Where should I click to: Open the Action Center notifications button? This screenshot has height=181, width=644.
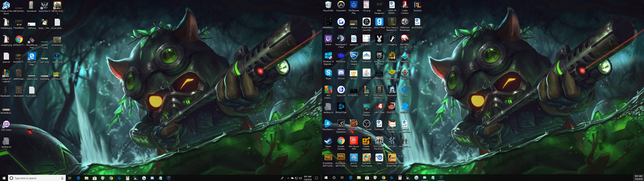[x=316, y=178]
